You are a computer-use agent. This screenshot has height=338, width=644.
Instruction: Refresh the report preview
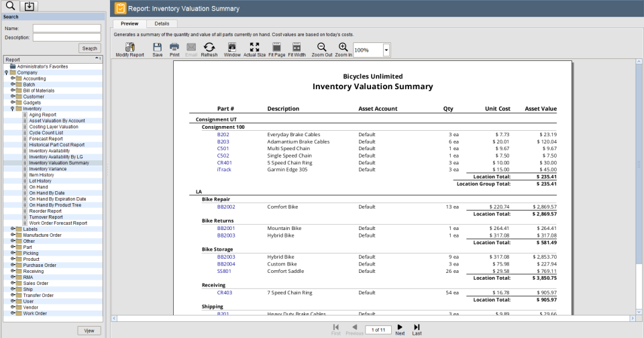[209, 48]
